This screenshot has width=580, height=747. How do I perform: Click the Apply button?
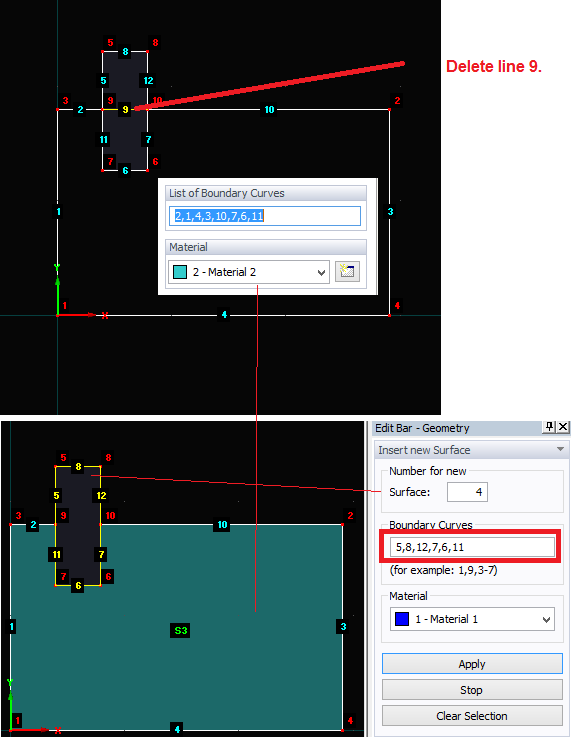[x=472, y=664]
